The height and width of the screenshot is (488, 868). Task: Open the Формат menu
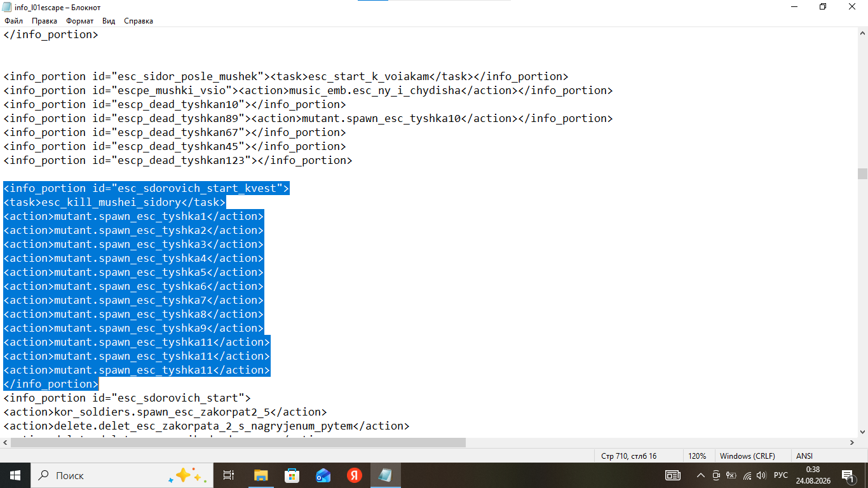80,21
